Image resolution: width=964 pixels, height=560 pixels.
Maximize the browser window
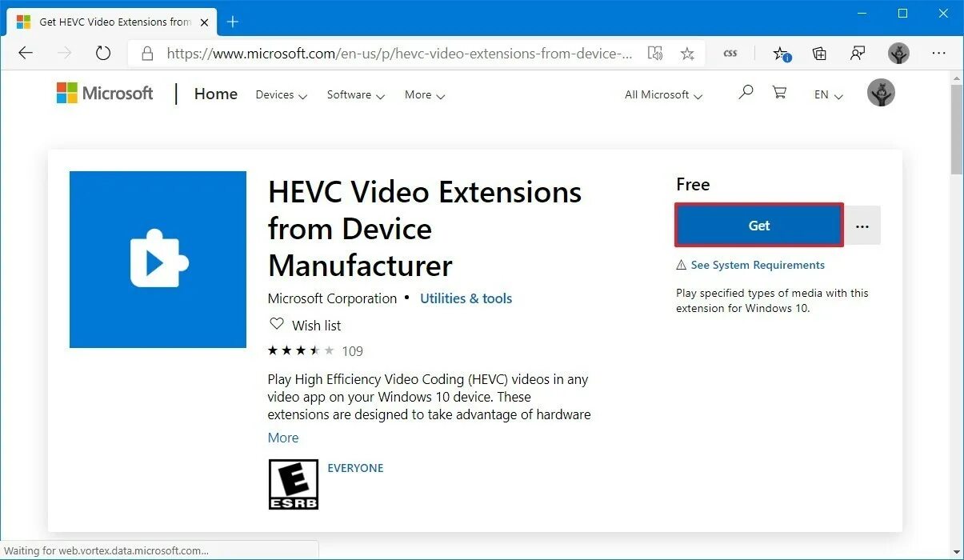[902, 13]
